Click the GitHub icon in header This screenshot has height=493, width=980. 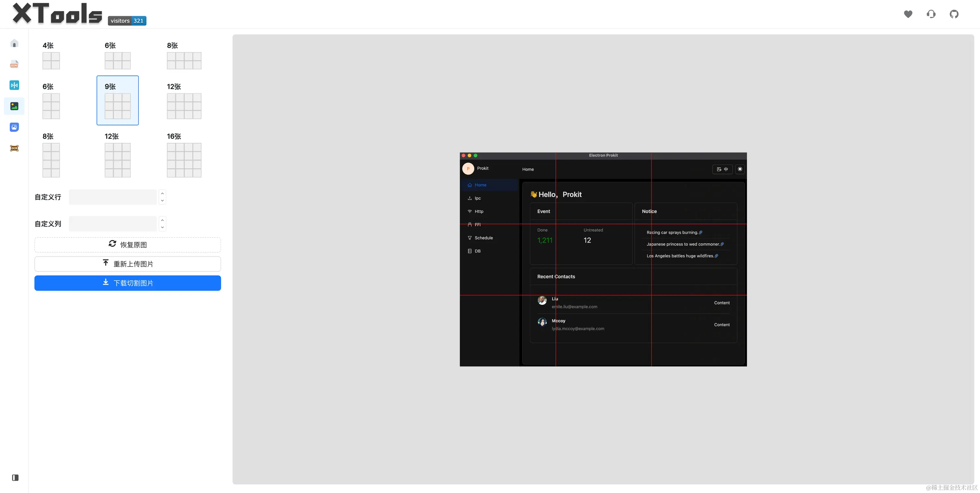point(954,14)
